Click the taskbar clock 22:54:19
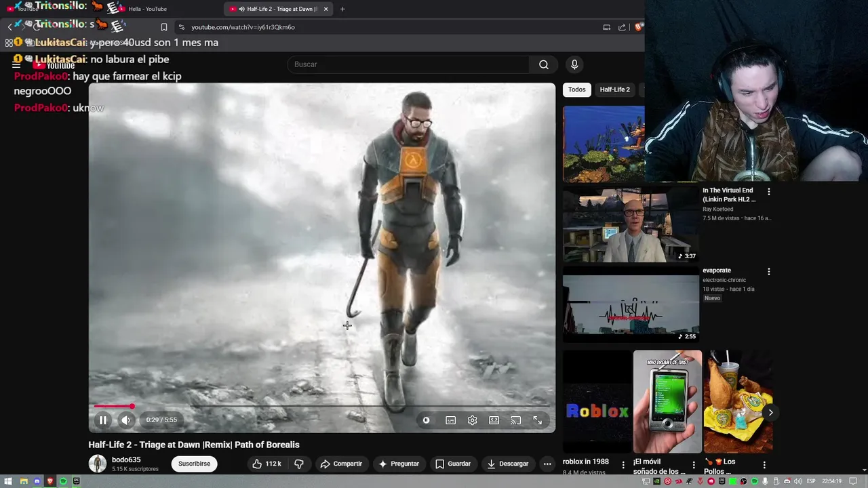 832,481
